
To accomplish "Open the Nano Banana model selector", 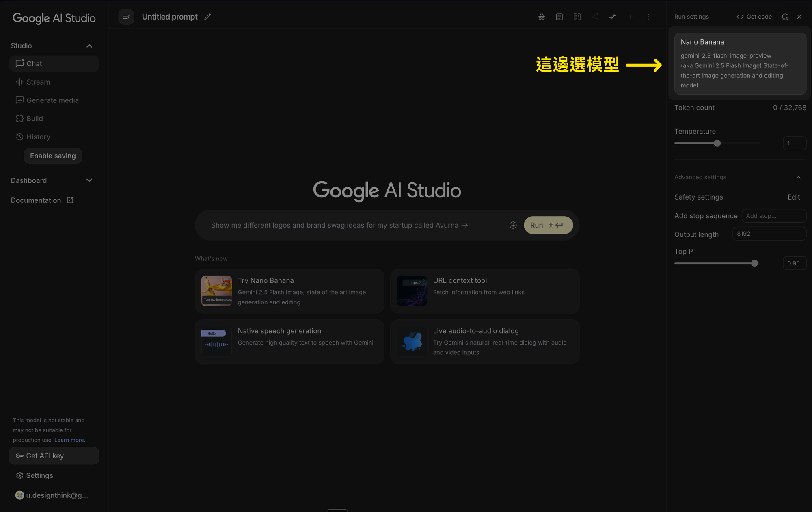I will (x=740, y=63).
